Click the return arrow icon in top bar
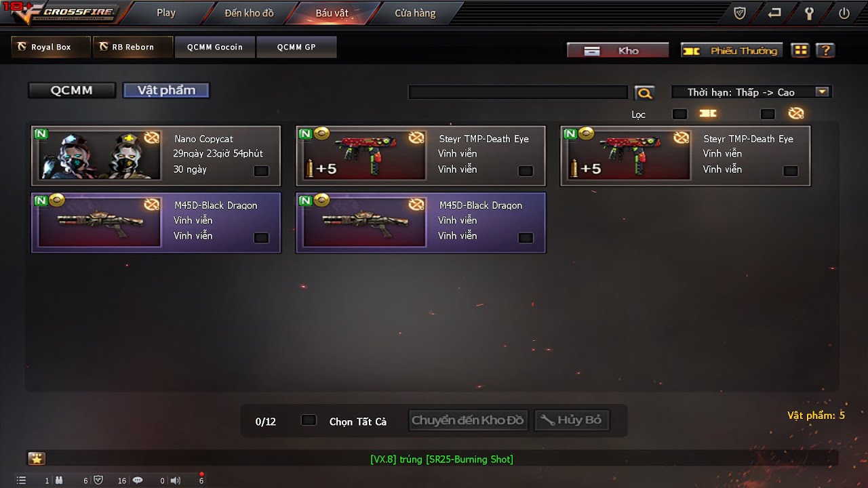The image size is (868, 488). pyautogui.click(x=774, y=13)
